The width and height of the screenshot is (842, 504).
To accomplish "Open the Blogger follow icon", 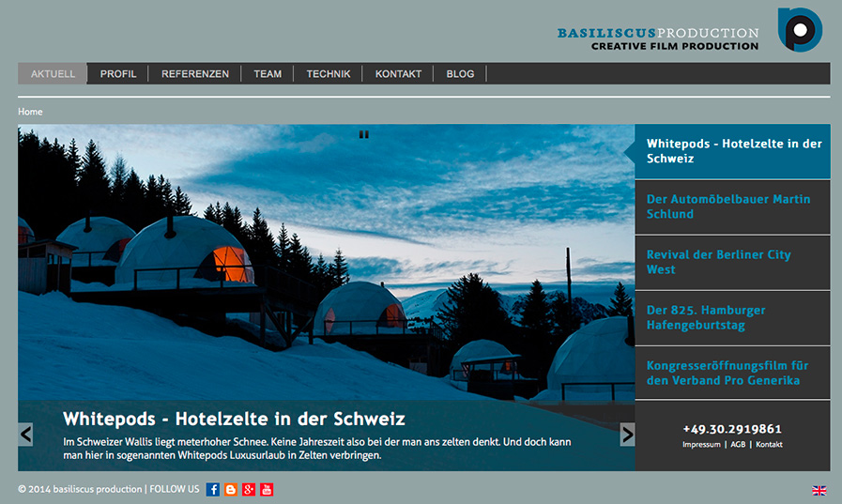I will [231, 489].
